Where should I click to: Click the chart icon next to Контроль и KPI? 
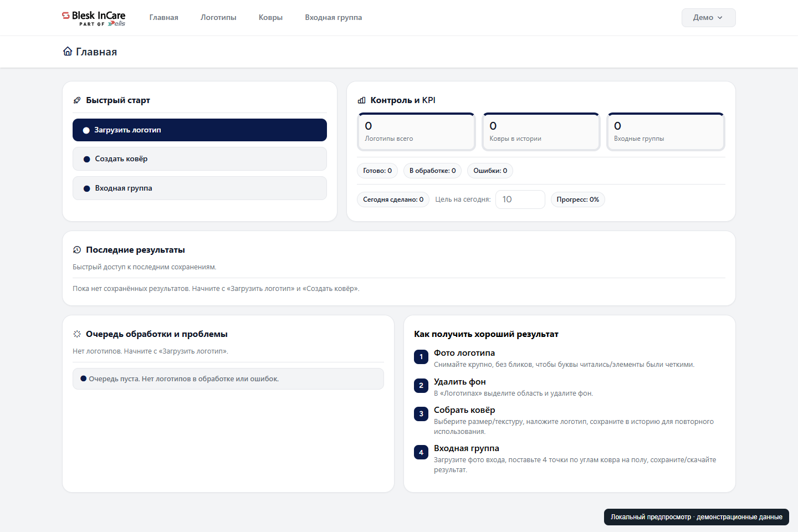pos(361,100)
